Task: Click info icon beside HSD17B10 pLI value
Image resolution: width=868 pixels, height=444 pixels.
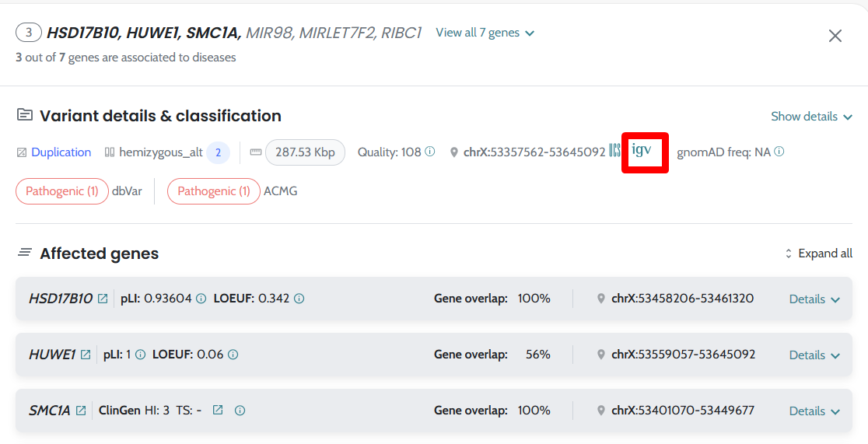Action: [201, 299]
